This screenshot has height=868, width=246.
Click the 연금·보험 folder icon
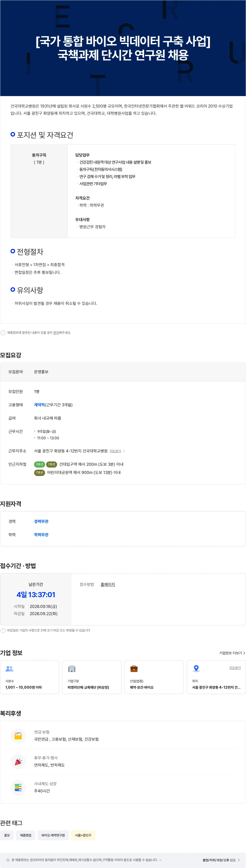(x=18, y=736)
